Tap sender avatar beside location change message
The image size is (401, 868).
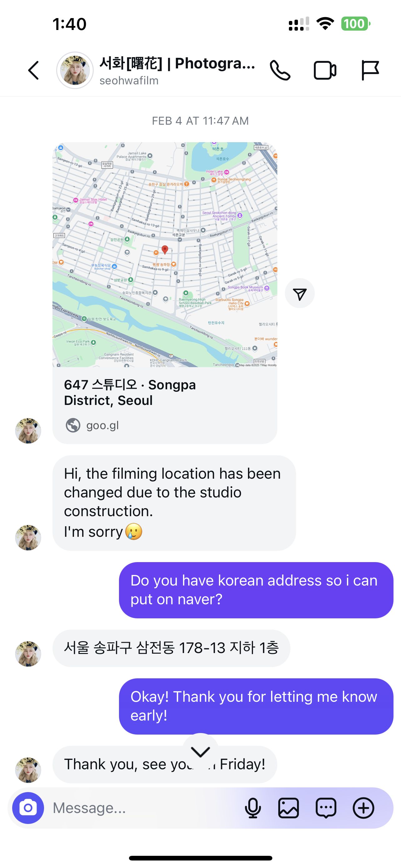click(x=28, y=537)
